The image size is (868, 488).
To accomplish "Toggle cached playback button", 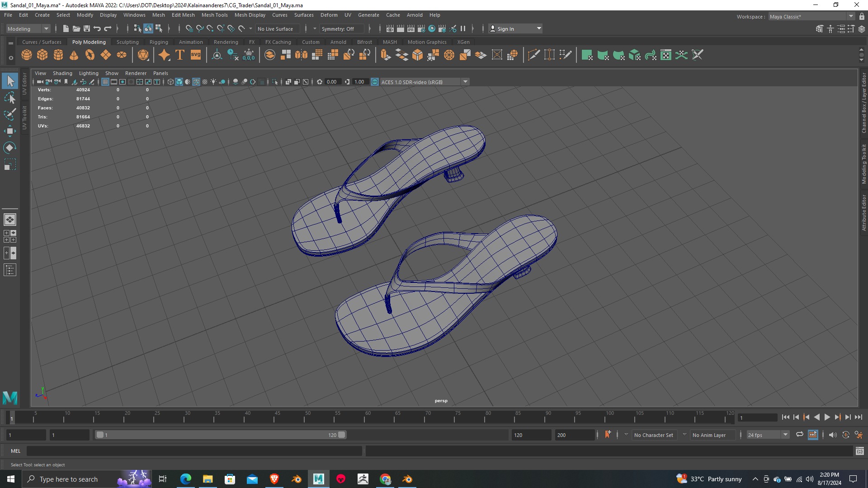I will [x=813, y=435].
